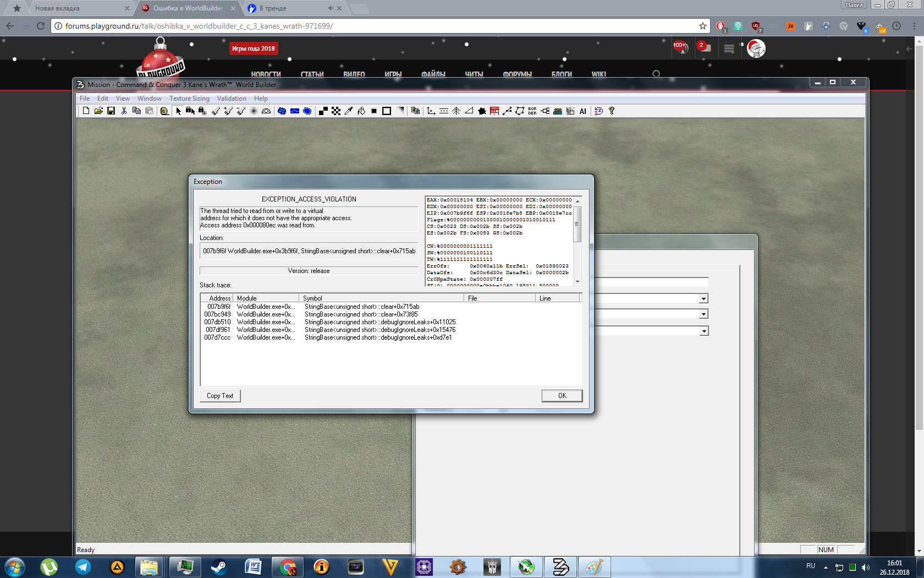Image resolution: width=924 pixels, height=578 pixels.
Task: Select the checkerboard texture tool
Action: tap(336, 111)
